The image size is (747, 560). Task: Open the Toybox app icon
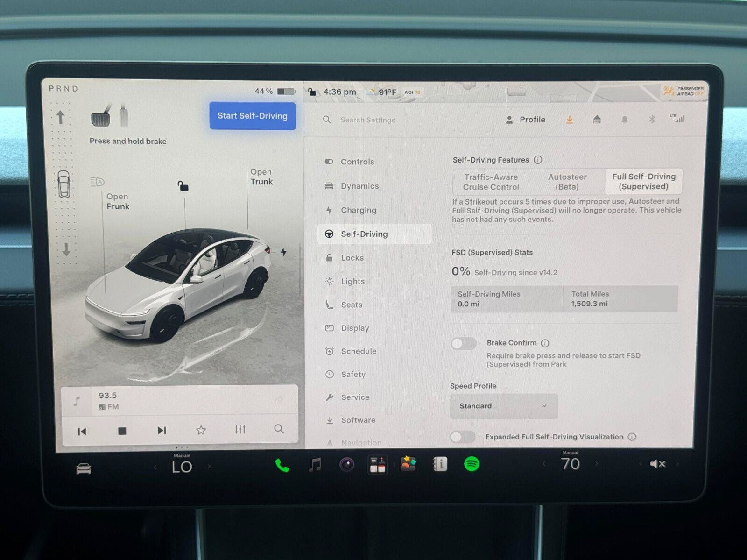[x=408, y=464]
